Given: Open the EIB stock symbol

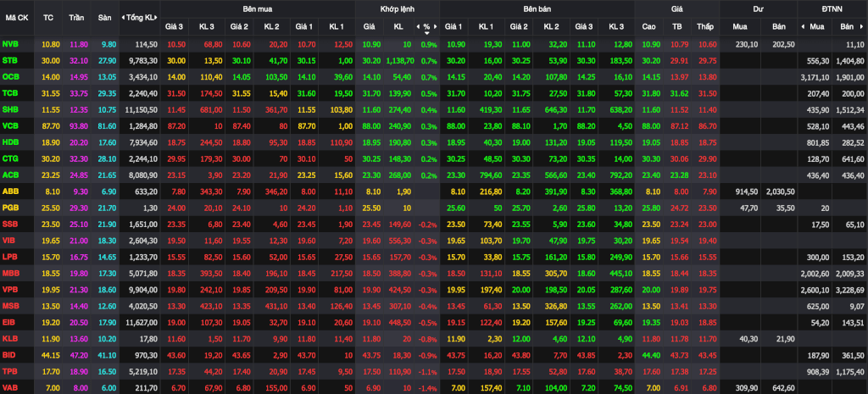Looking at the screenshot, I should [x=8, y=324].
